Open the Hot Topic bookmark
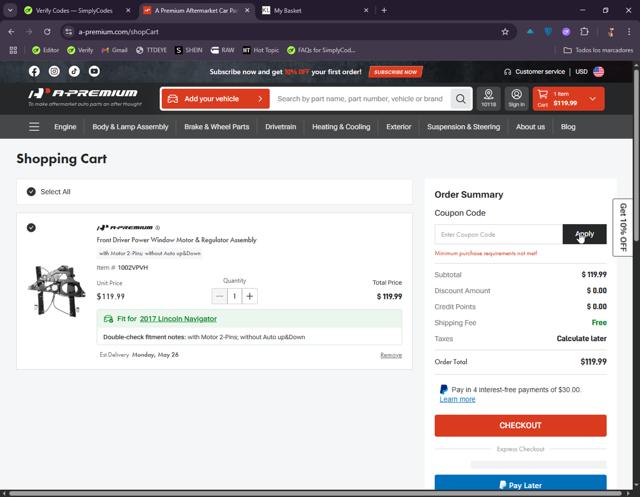This screenshot has width=640, height=497. coord(261,50)
